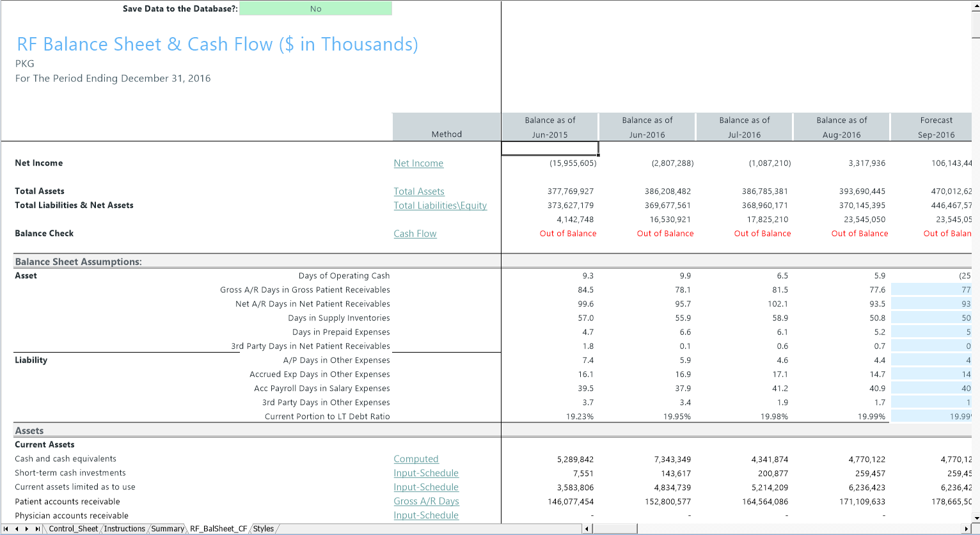Open the Total Assets method link
The width and height of the screenshot is (980, 535).
(x=419, y=191)
